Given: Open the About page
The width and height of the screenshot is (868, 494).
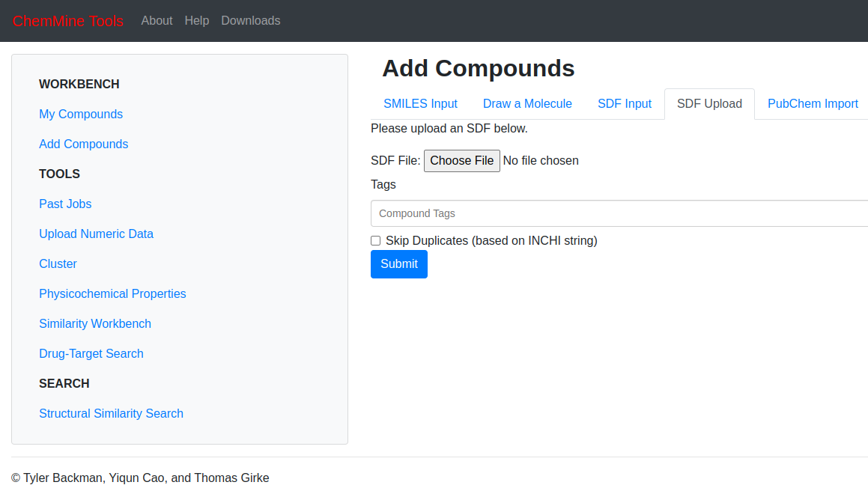Looking at the screenshot, I should point(157,21).
